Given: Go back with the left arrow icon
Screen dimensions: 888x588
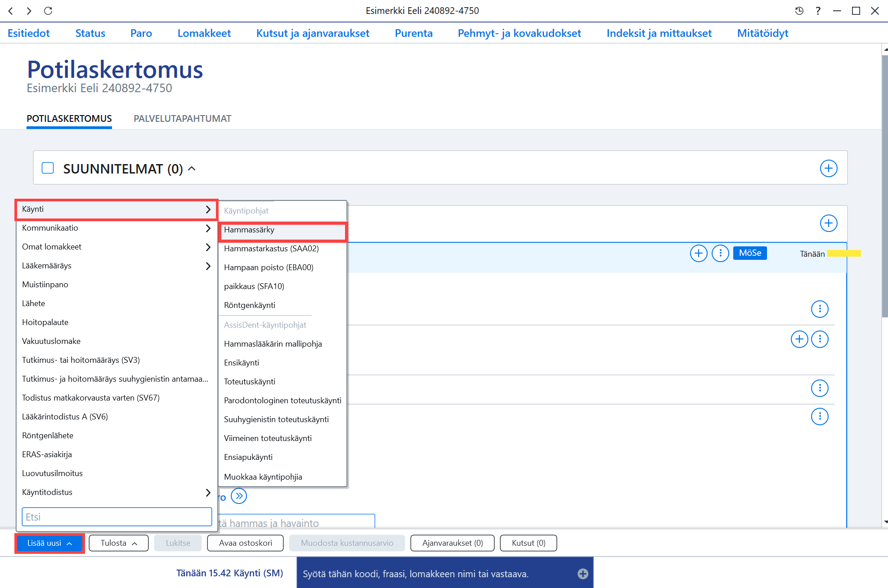Looking at the screenshot, I should click(x=11, y=11).
